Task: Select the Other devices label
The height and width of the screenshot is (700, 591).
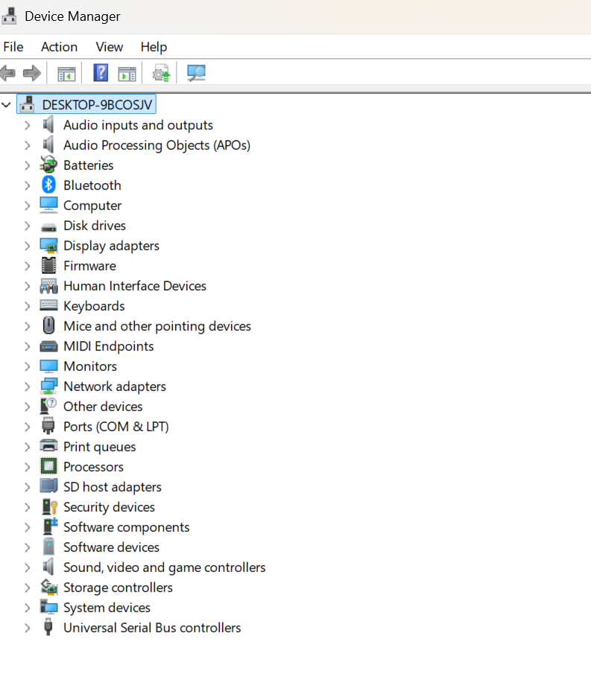Action: (103, 407)
